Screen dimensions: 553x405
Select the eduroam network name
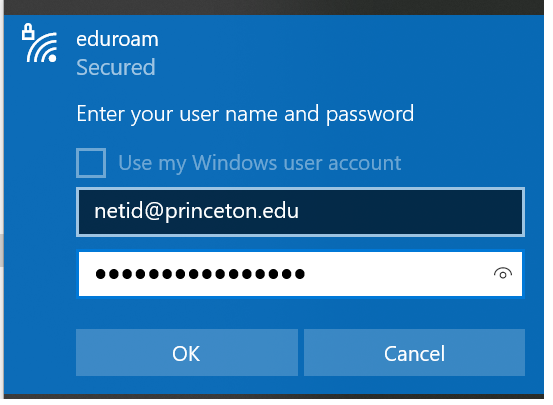tap(117, 39)
